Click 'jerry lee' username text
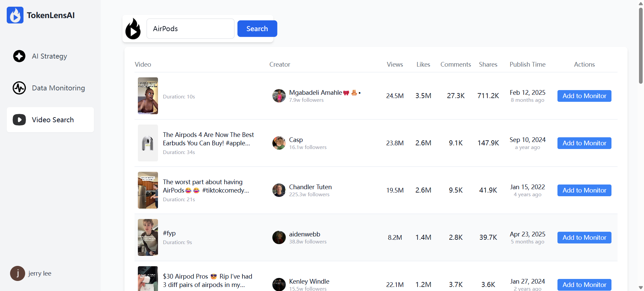Viewport: 644px width, 291px height. tap(40, 273)
